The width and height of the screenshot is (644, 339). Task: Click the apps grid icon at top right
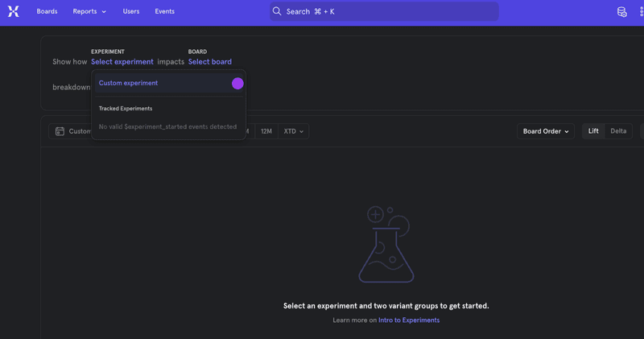click(x=641, y=11)
